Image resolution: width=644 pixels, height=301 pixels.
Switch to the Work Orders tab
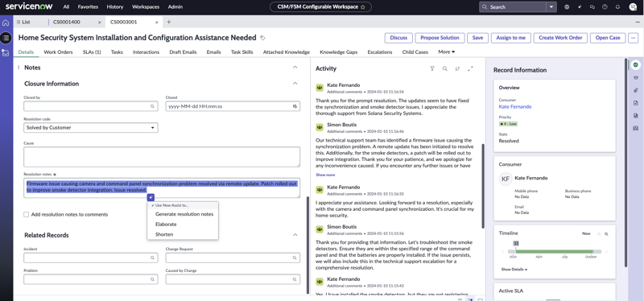(58, 52)
